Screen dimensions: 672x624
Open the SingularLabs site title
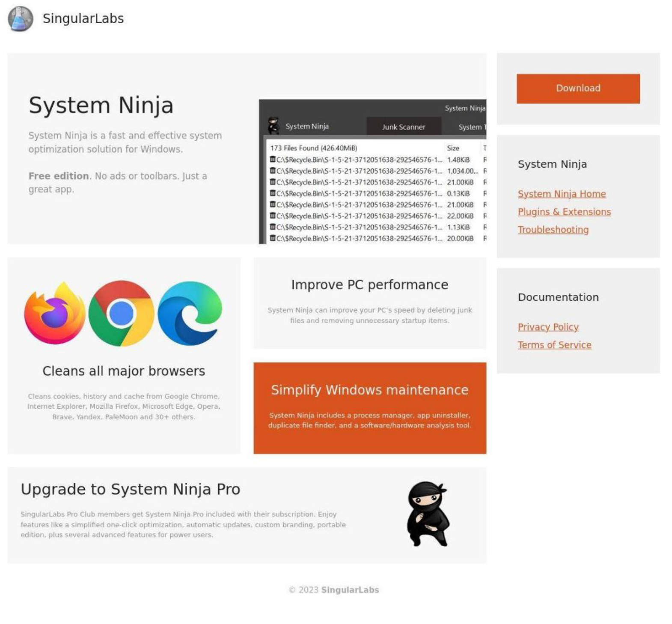(83, 18)
